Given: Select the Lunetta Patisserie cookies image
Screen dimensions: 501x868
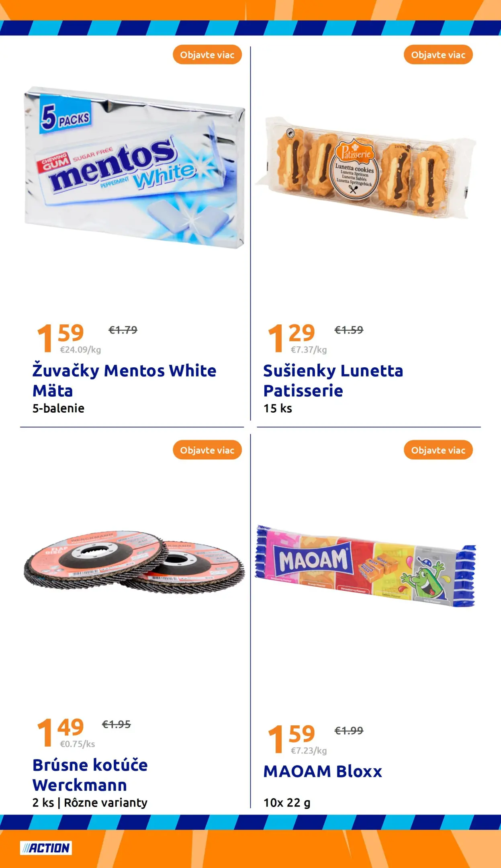Looking at the screenshot, I should pyautogui.click(x=365, y=167).
